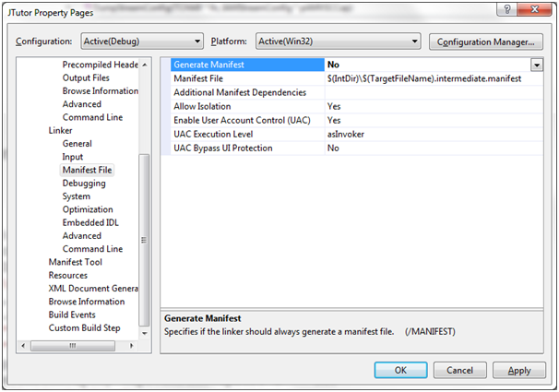Click the Yes value of Allow Isolation

pyautogui.click(x=334, y=107)
